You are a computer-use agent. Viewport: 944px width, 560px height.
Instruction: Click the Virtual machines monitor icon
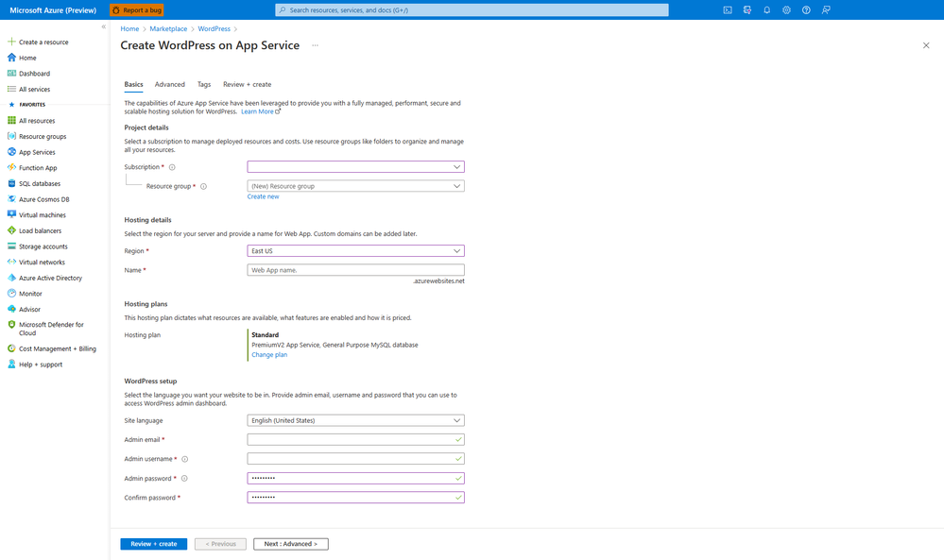[11, 214]
